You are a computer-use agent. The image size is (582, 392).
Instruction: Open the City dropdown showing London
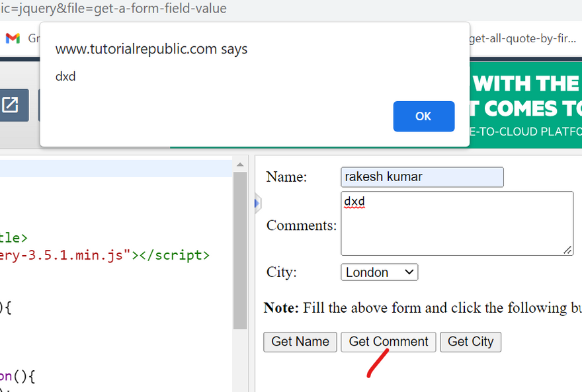click(x=379, y=272)
